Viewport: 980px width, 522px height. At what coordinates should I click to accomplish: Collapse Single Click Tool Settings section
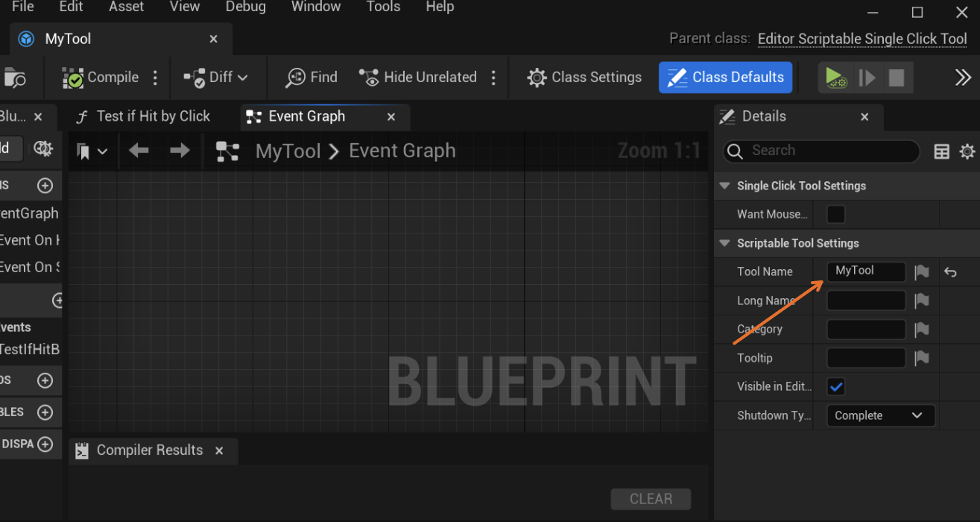tap(724, 186)
